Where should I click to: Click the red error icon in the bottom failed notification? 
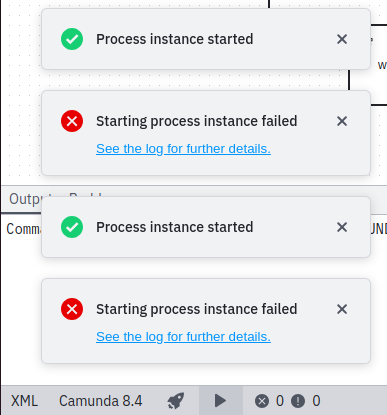pos(72,309)
